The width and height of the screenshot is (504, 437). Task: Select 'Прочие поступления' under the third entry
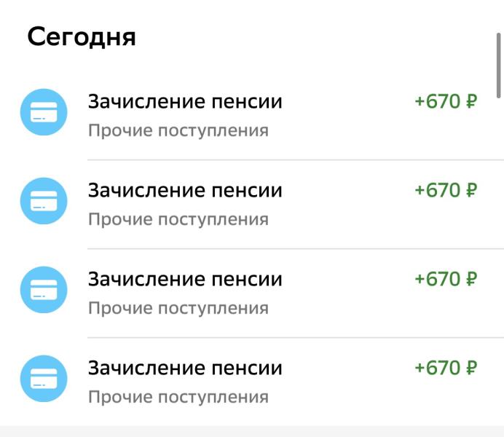[x=178, y=309]
